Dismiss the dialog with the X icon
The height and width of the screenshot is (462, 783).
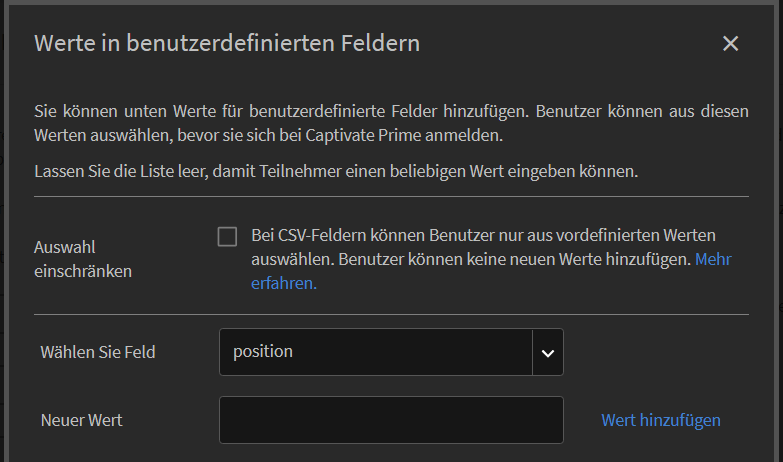[730, 43]
